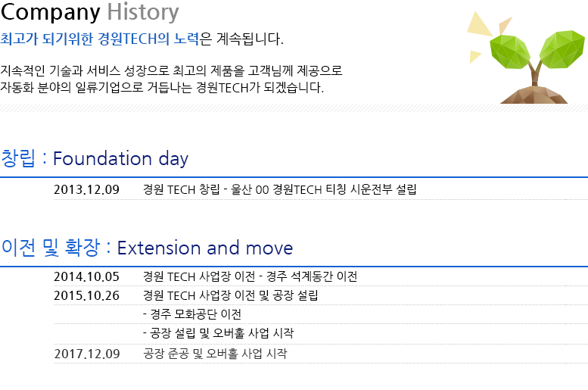Click the 경원 TECH 창립 history line
The width and height of the screenshot is (588, 390).
[x=279, y=189]
